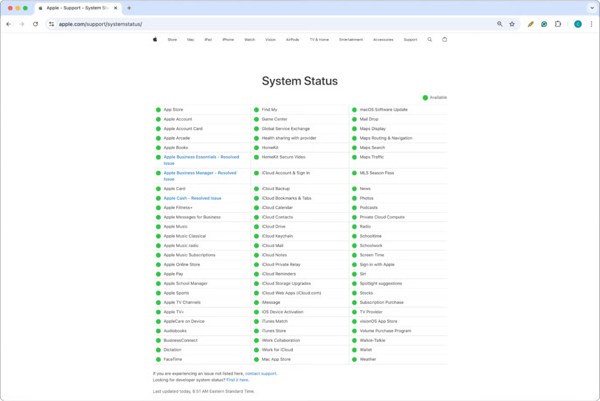Open the teal profile avatar
The width and height of the screenshot is (600, 401).
[578, 24]
